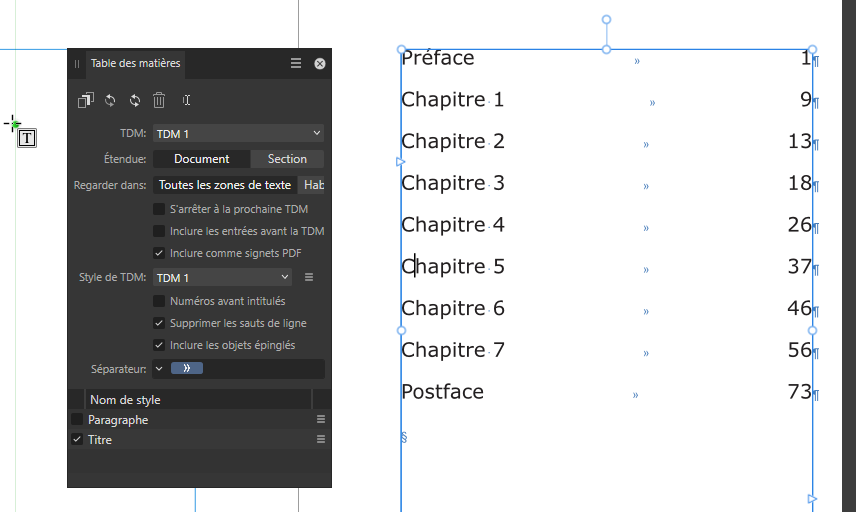
Task: Click page number 73
Action: [x=800, y=392]
